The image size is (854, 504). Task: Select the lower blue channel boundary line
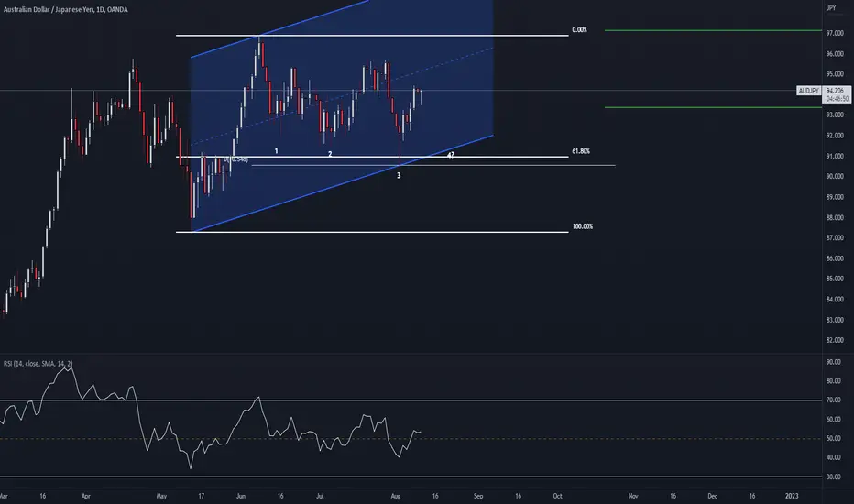(342, 183)
